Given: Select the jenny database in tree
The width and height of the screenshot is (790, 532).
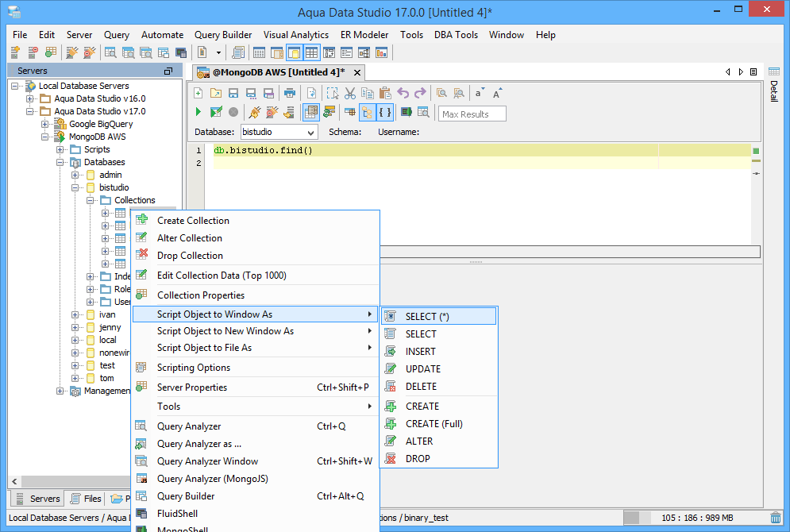Looking at the screenshot, I should (x=110, y=327).
